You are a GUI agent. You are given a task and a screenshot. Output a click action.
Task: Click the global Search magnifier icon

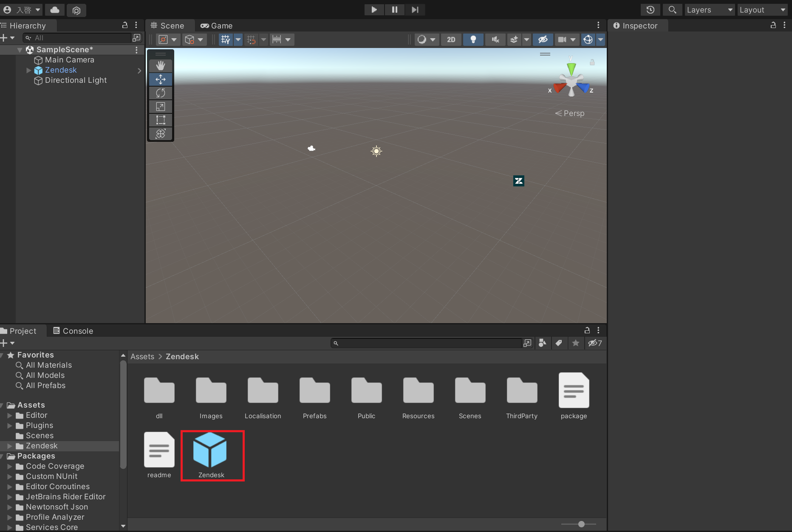(x=672, y=10)
